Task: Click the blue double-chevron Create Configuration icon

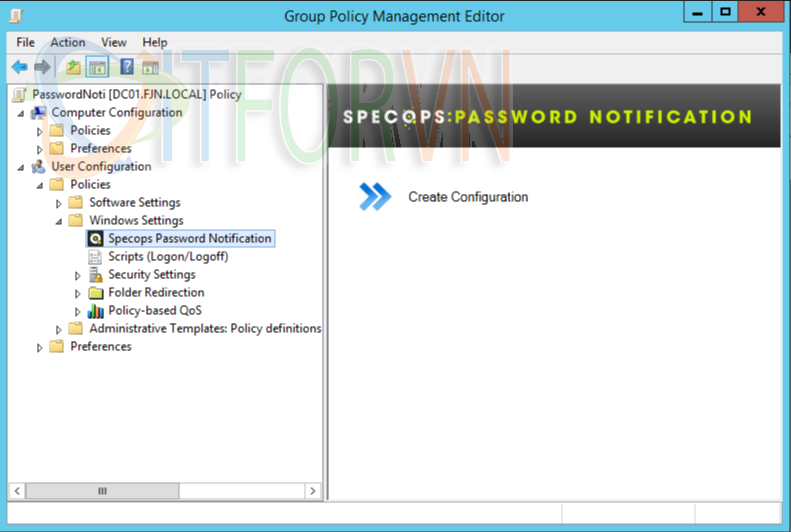Action: point(375,197)
